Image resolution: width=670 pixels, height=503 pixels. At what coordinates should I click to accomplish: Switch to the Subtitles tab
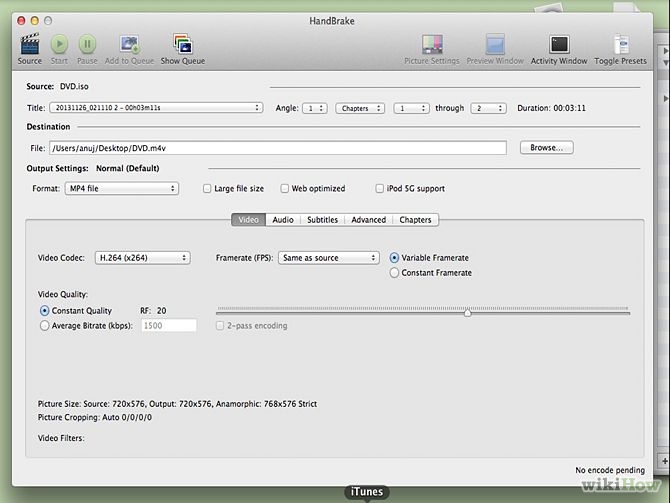click(321, 219)
